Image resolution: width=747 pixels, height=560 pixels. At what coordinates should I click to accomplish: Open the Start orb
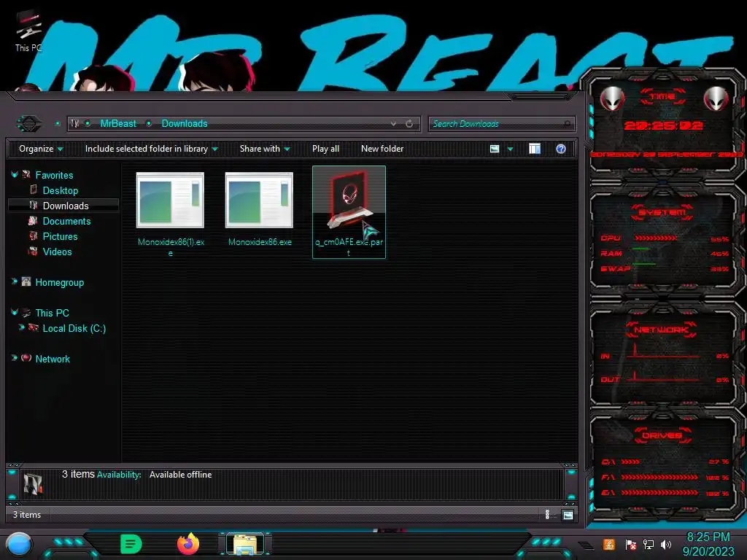point(19,544)
